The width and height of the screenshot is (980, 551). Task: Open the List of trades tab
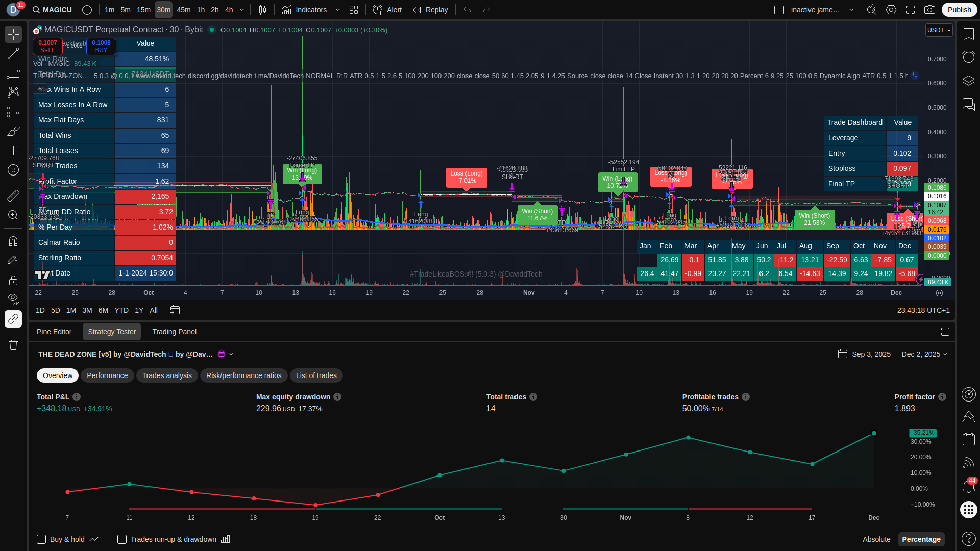click(x=316, y=375)
